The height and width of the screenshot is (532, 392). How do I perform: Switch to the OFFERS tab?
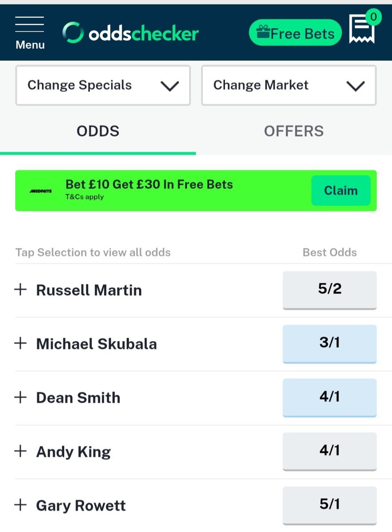click(294, 131)
